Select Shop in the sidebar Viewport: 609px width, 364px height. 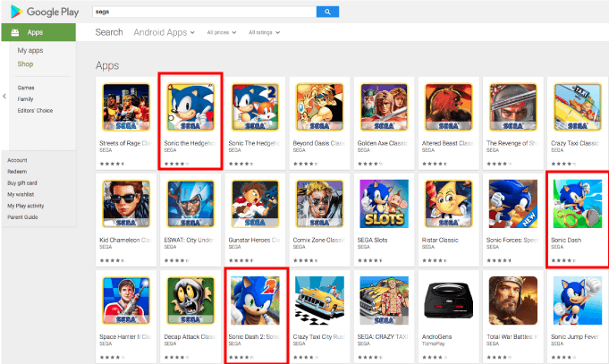pyautogui.click(x=25, y=64)
